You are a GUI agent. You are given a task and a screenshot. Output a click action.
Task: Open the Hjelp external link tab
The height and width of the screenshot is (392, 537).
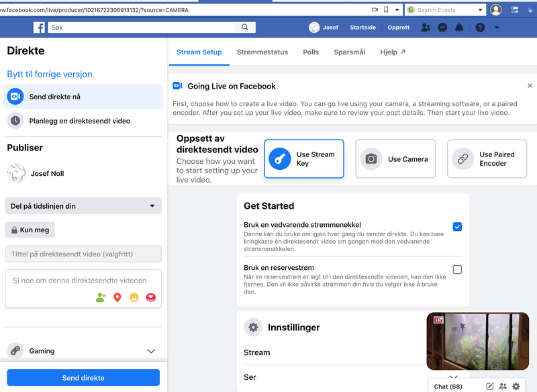[x=393, y=52]
